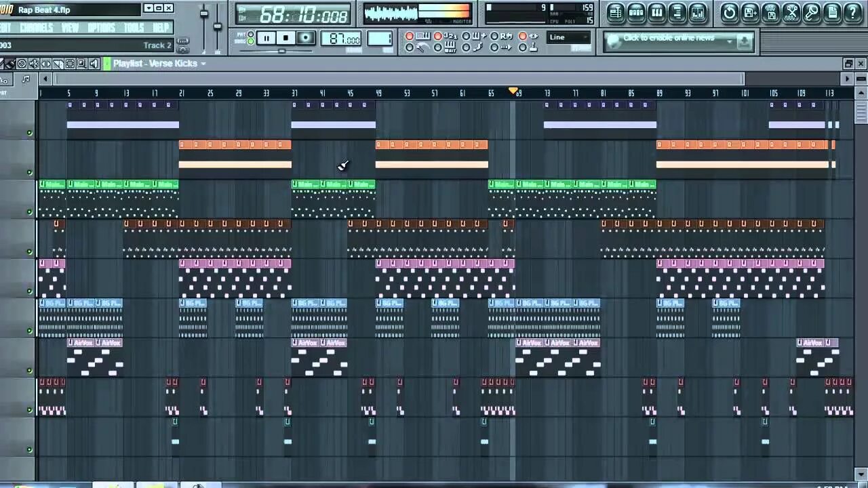Click the tempo display 87.000
The height and width of the screenshot is (488, 868).
point(341,39)
